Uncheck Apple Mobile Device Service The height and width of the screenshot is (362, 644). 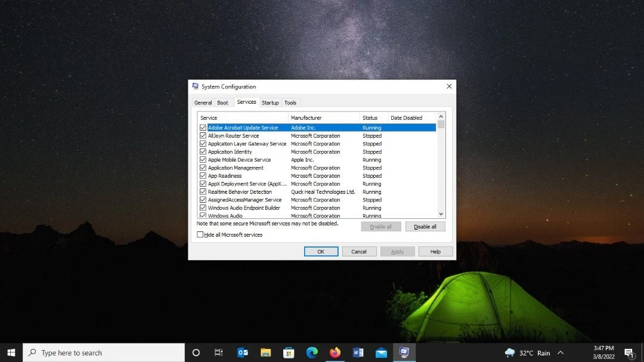pyautogui.click(x=203, y=160)
